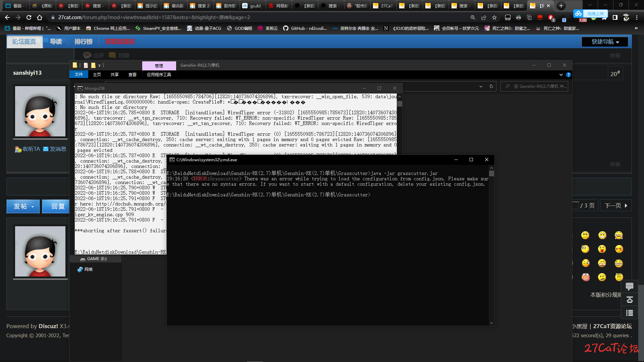
Task: Toggle the browser side panel icon
Action: point(615,17)
